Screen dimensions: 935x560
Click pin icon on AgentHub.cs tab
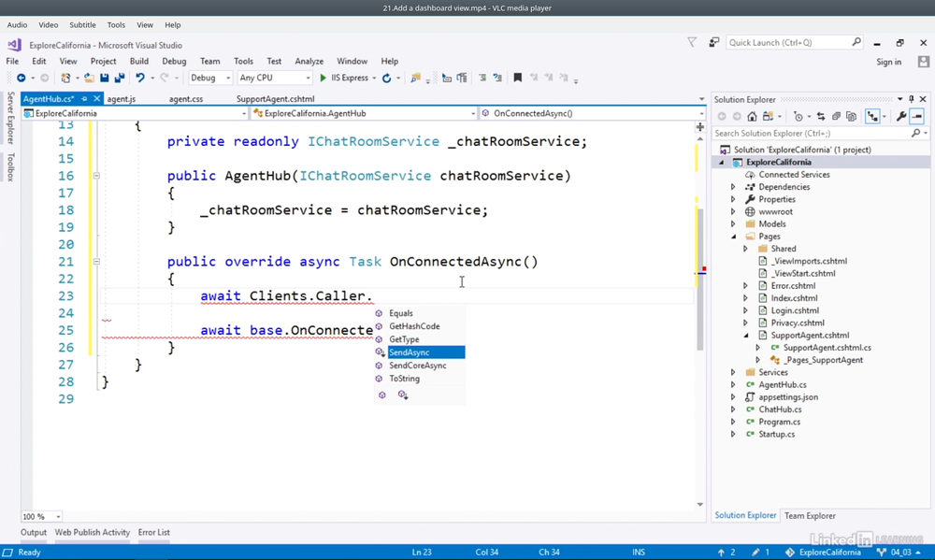point(84,99)
